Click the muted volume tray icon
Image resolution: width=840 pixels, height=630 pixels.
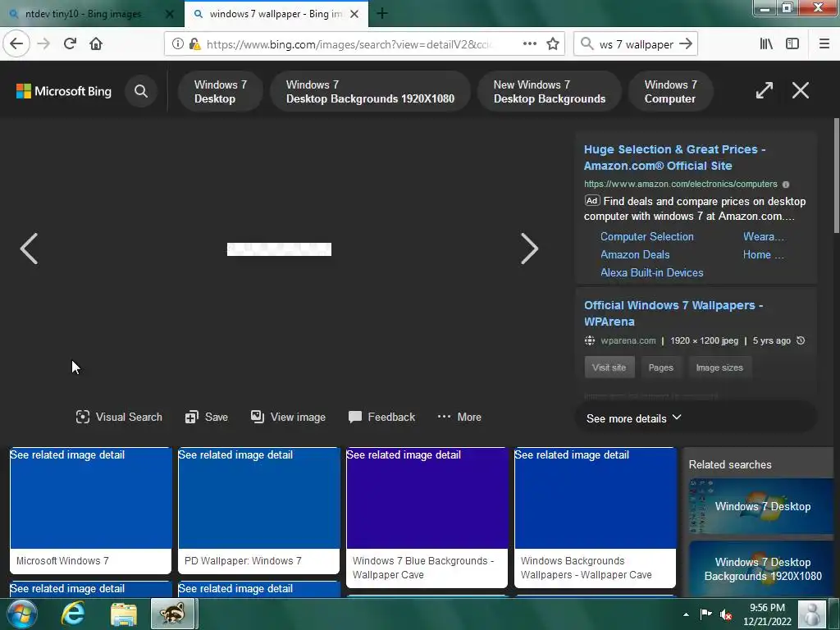click(726, 614)
